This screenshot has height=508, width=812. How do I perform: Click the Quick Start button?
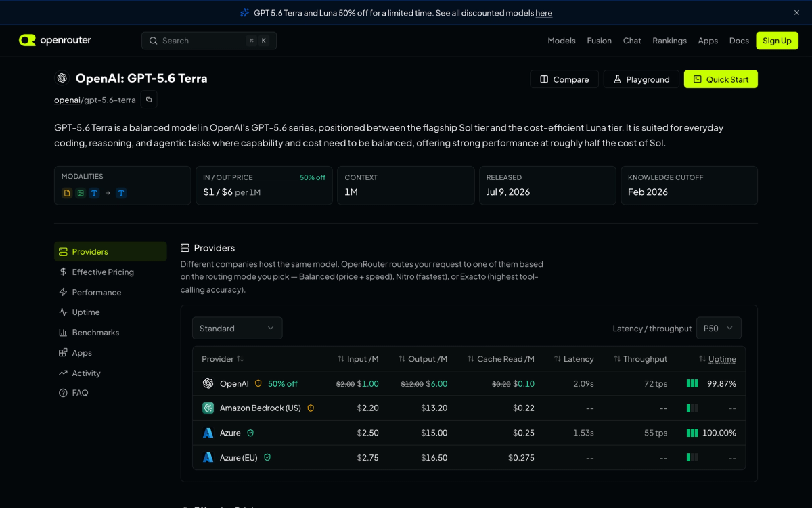(721, 79)
